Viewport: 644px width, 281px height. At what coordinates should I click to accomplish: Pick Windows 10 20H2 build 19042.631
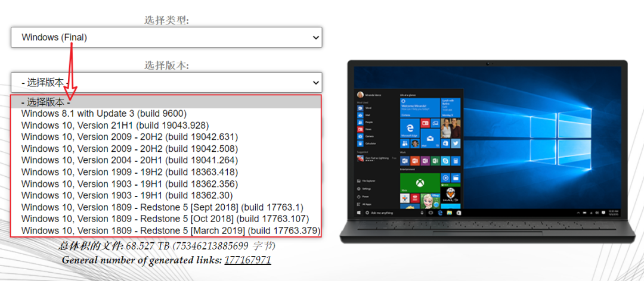[x=129, y=137]
